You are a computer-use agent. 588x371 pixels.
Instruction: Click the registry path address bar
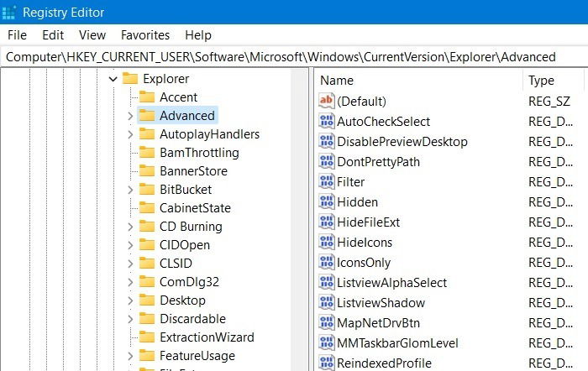point(294,57)
